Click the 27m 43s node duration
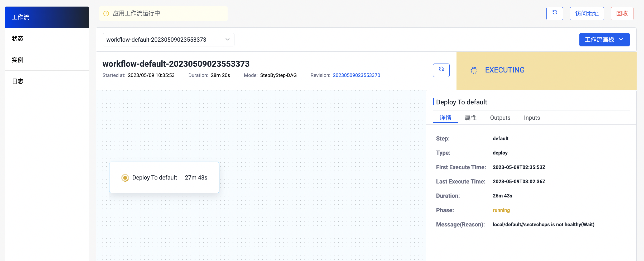The width and height of the screenshot is (644, 261). tap(196, 178)
